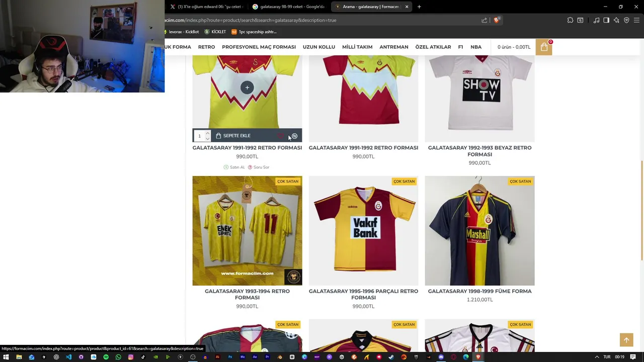Screen dimensions: 644x362
Task: Open the Leo AI sparkle icon
Action: point(616,20)
